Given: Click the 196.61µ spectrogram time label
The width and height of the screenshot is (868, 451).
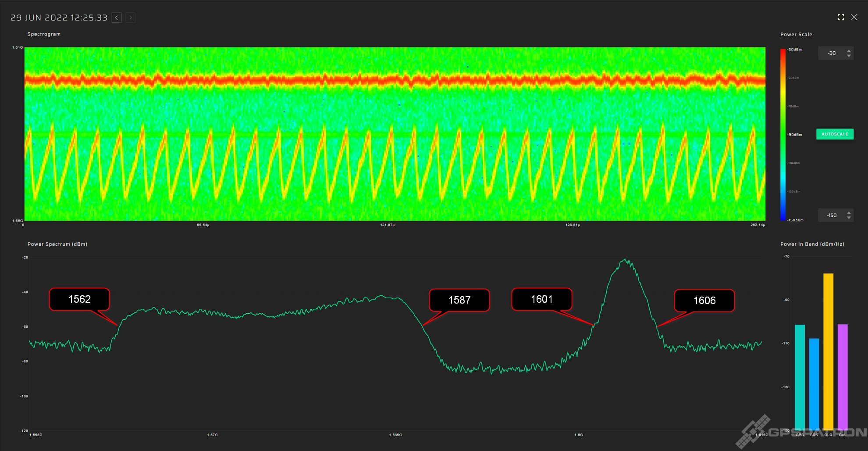Looking at the screenshot, I should point(573,225).
